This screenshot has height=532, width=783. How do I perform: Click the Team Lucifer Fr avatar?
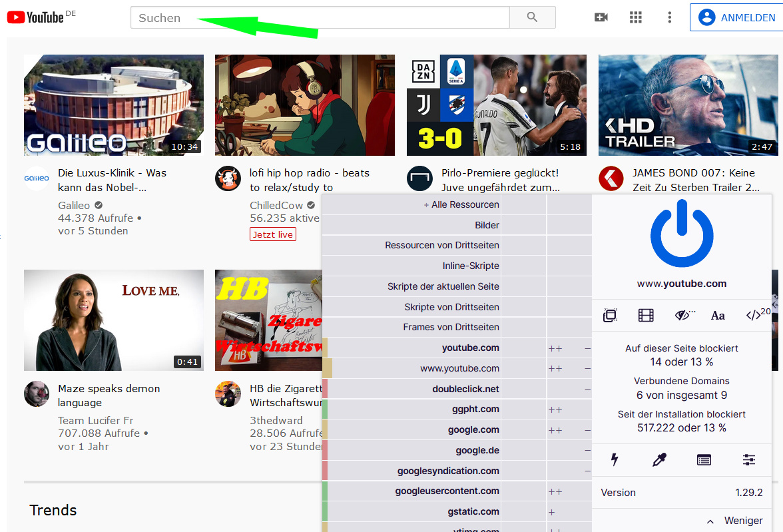37,394
